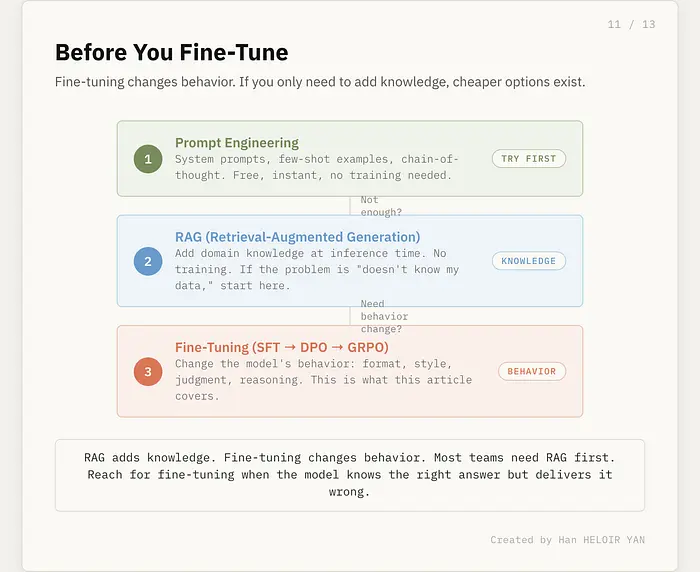The image size is (700, 572).
Task: Click the Prompt Engineering heading
Action: [237, 143]
